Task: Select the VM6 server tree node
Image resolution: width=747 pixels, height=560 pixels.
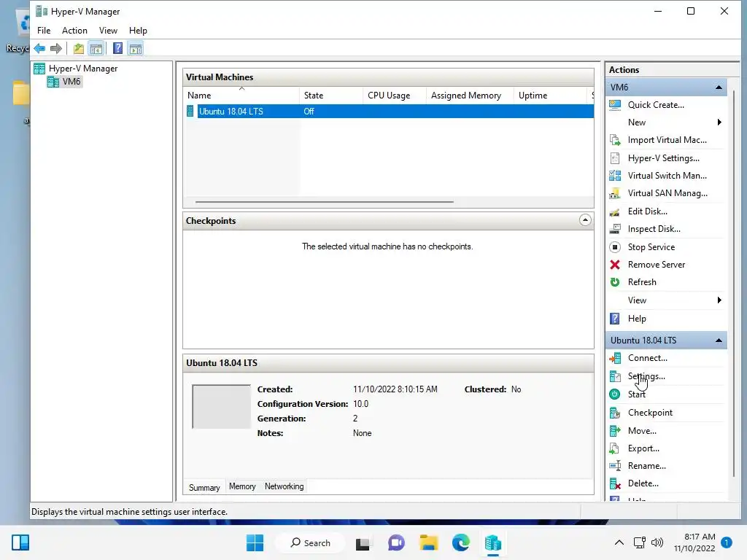Action: (71, 82)
